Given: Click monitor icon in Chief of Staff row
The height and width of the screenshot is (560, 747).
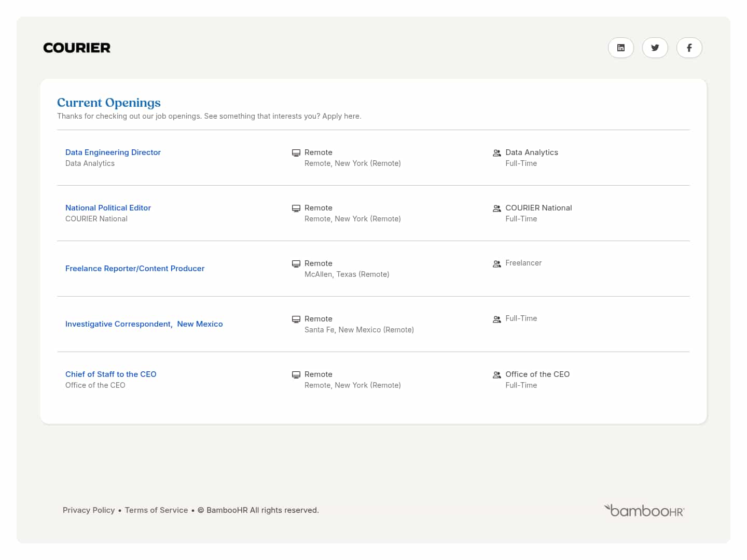Looking at the screenshot, I should tap(296, 375).
